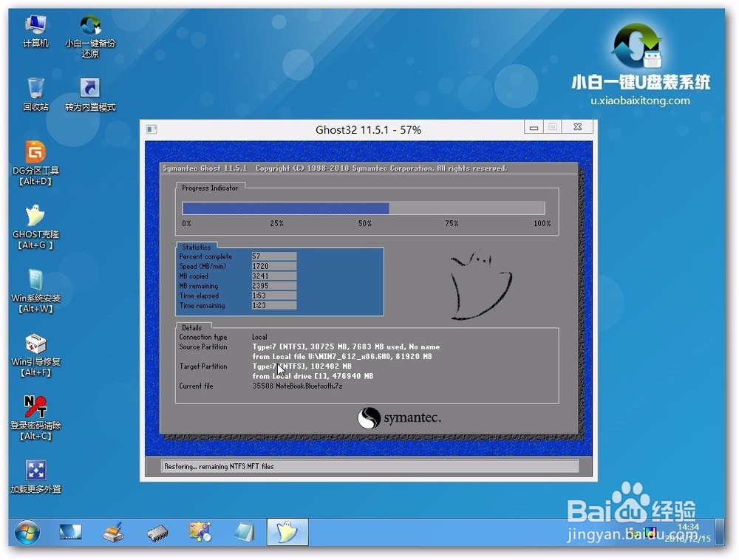This screenshot has height=560, width=739.
Task: Open 计算机 from the desktop
Action: point(35,24)
